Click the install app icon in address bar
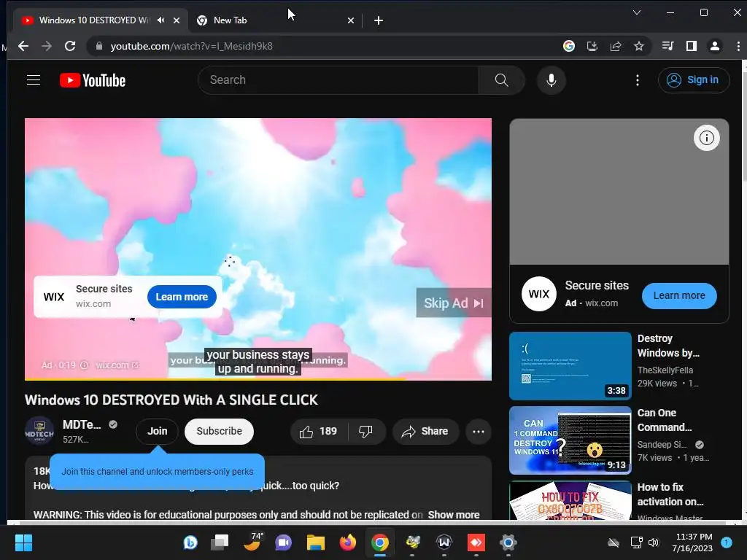 pos(592,46)
